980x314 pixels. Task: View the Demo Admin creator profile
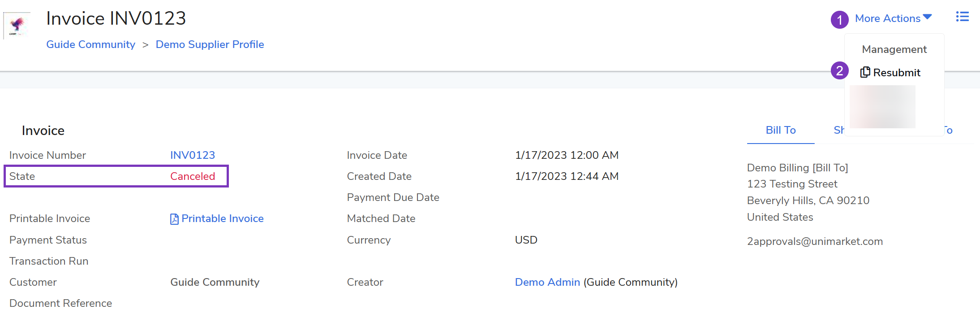tap(547, 282)
